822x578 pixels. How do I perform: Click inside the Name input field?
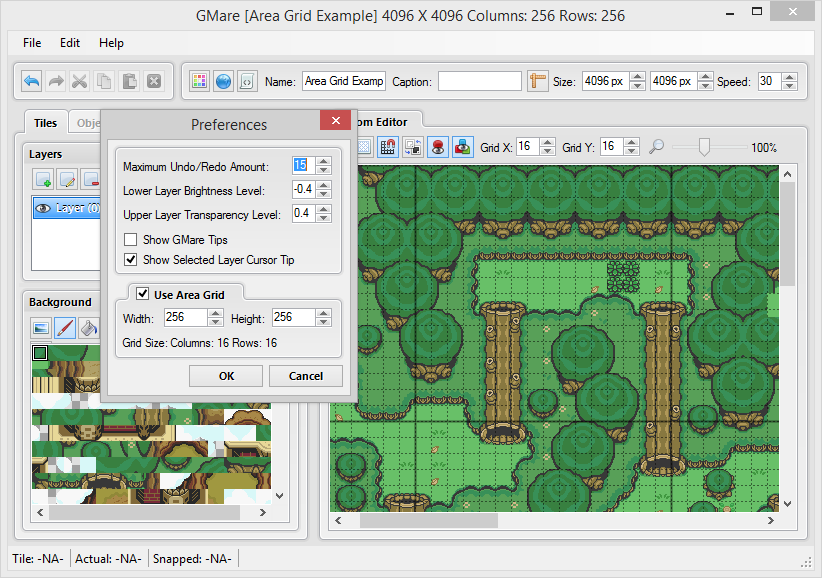(344, 81)
